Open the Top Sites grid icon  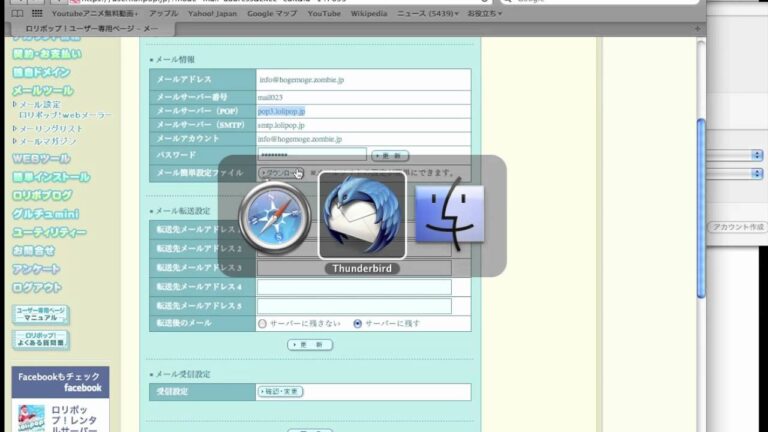pyautogui.click(x=37, y=13)
